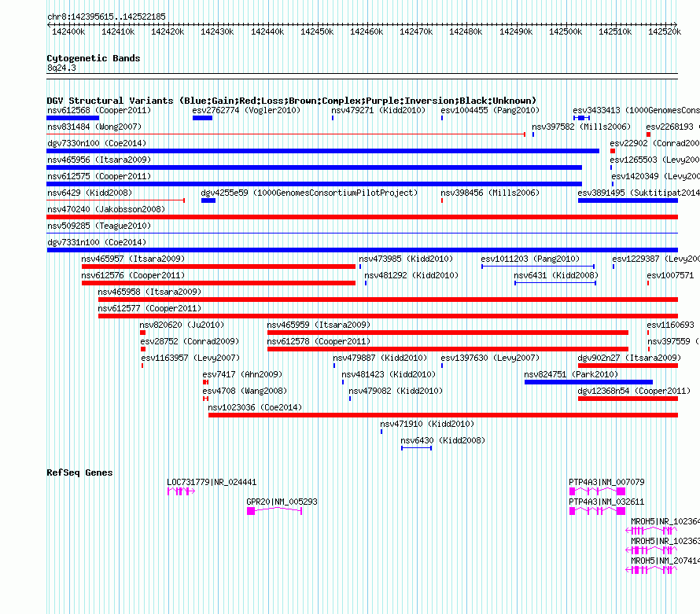Open the nsv465957 (Itsara2009) label
This screenshot has height=614, width=700.
(133, 259)
